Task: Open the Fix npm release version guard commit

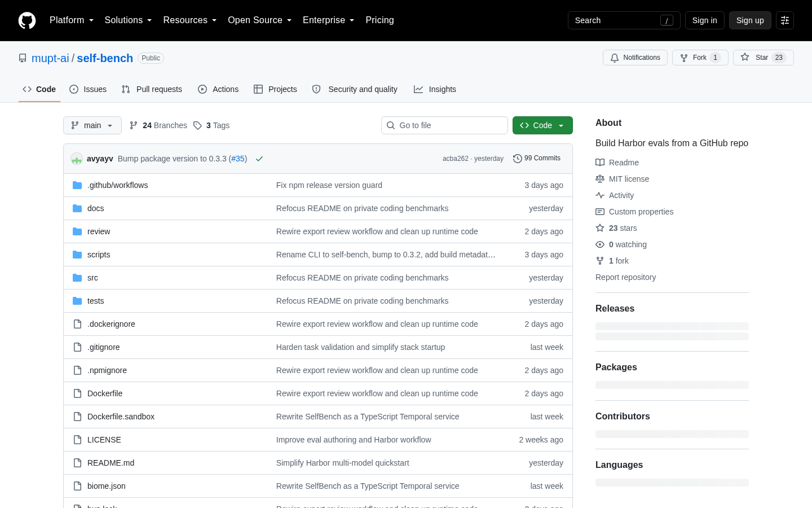Action: [329, 185]
